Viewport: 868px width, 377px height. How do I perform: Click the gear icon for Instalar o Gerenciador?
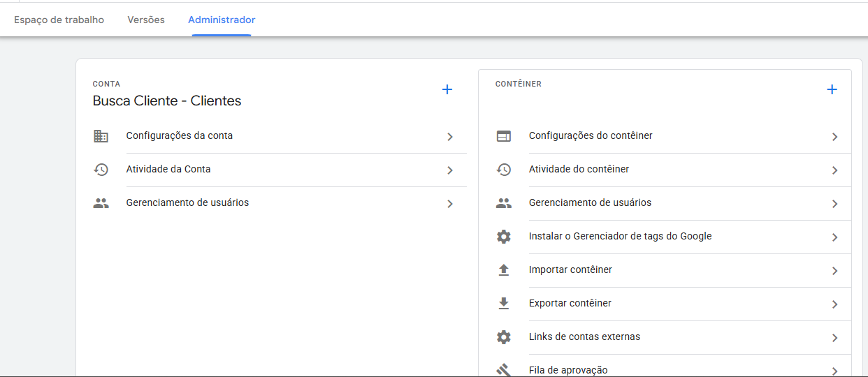tap(504, 237)
